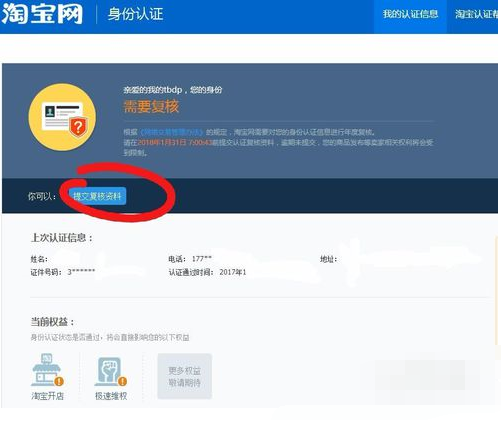
Task: Click the red deadline date text
Action: tap(175, 143)
